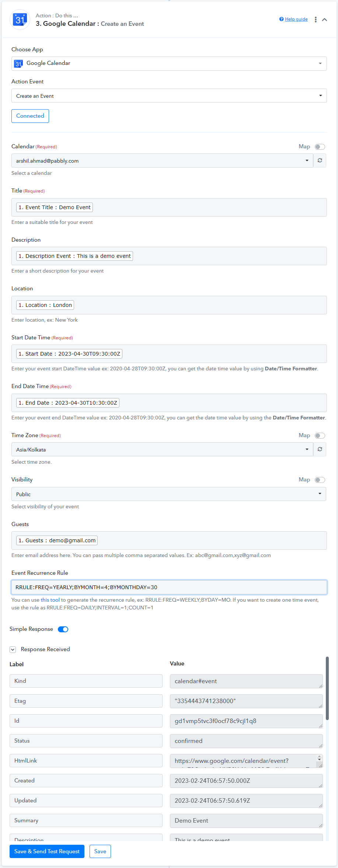Viewport: 338px width, 868px height.
Task: Click the Google Calendar app icon in header
Action: pyautogui.click(x=20, y=20)
